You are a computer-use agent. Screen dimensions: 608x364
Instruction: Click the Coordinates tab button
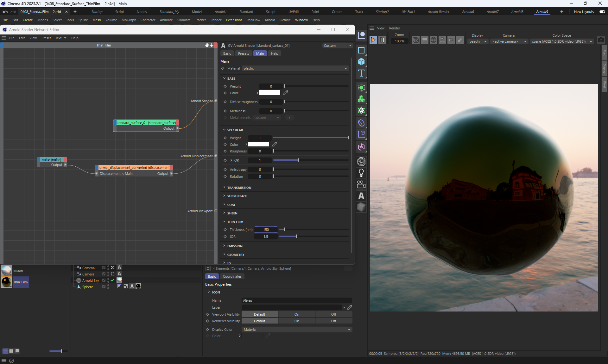232,276
